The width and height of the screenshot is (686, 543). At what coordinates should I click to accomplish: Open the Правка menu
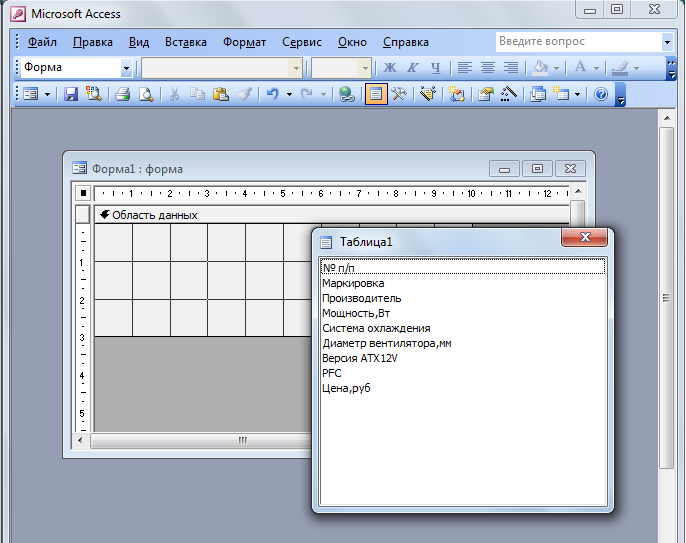click(x=93, y=42)
